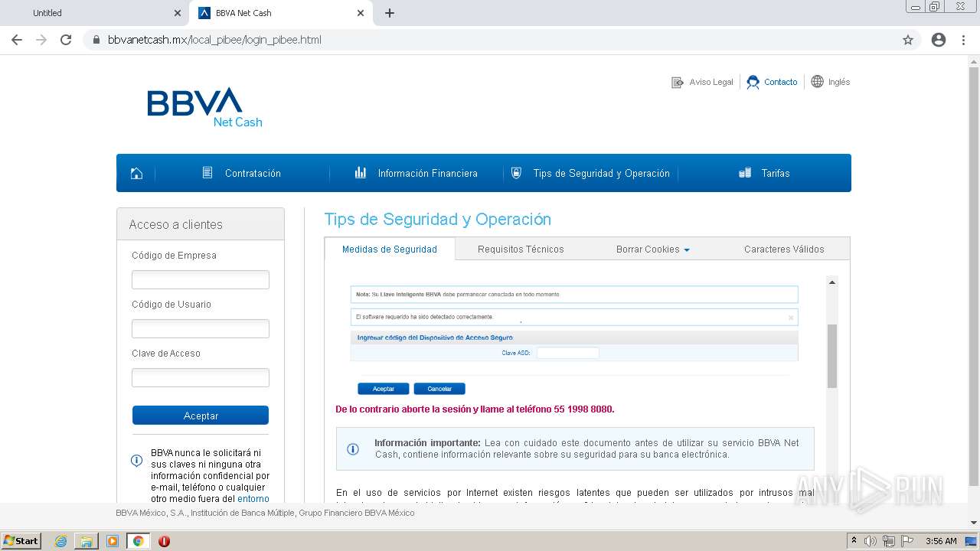Open Aviso Legal link

click(711, 82)
